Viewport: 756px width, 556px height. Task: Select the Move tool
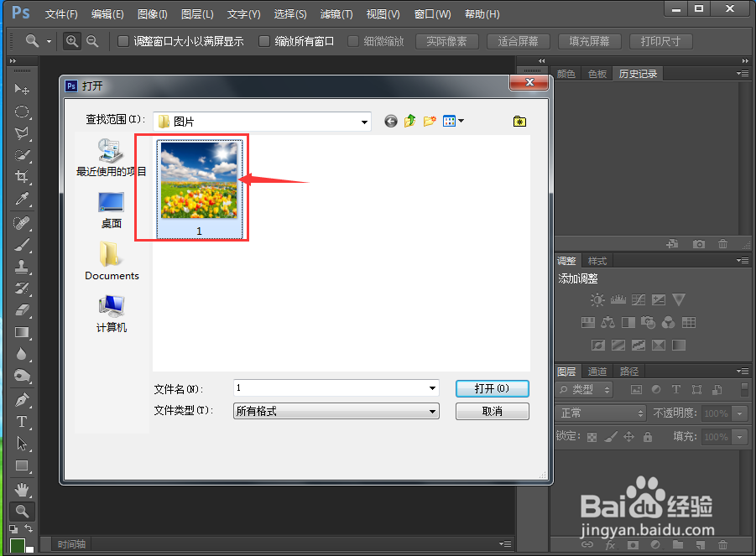tap(22, 90)
